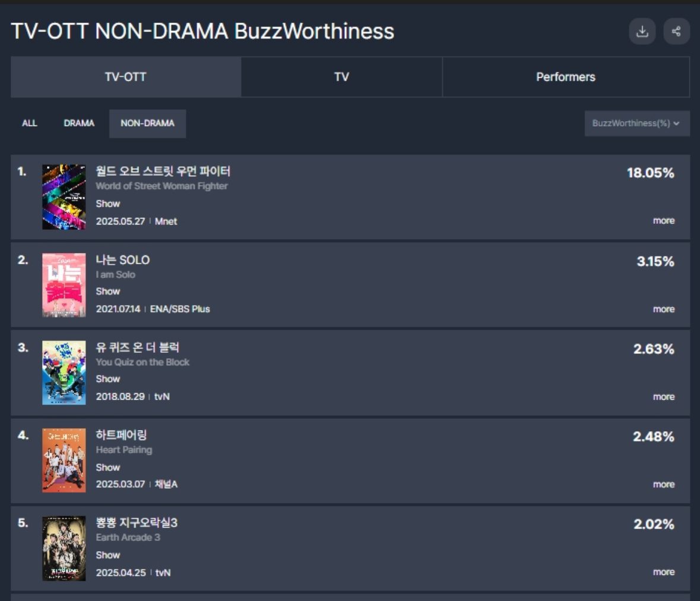Select the TV-OTT tab
Image resolution: width=700 pixels, height=601 pixels.
point(126,77)
